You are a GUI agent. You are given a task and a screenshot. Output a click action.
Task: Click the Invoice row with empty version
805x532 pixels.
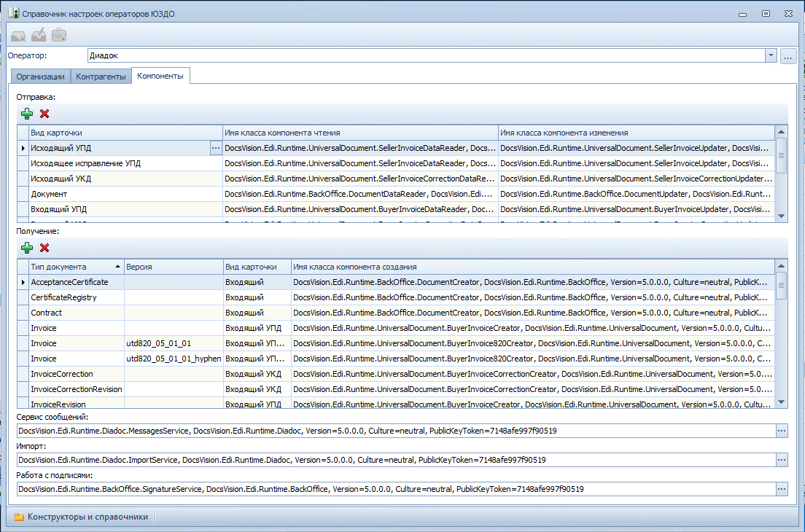coord(395,328)
